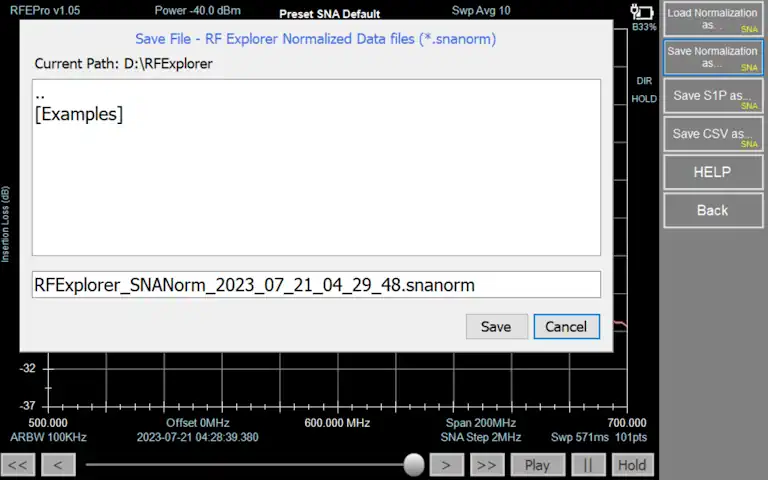Click the filename input field
This screenshot has width=768, height=480.
316,285
